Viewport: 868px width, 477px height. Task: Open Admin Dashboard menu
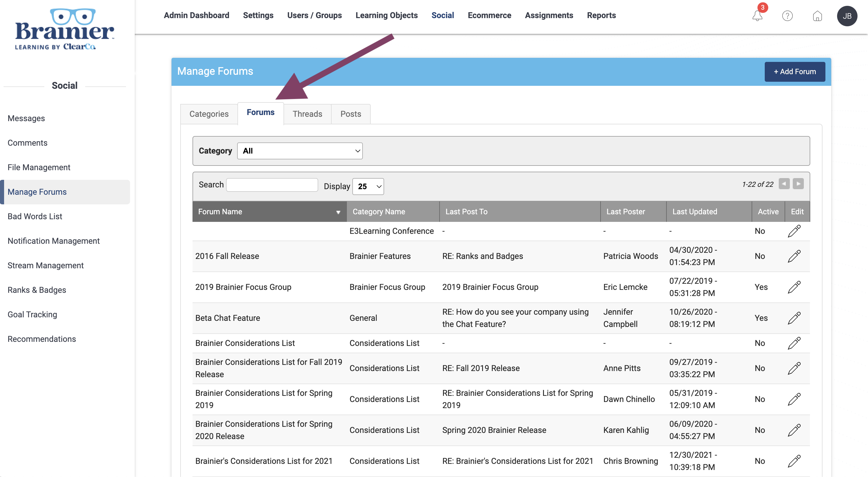pyautogui.click(x=197, y=15)
